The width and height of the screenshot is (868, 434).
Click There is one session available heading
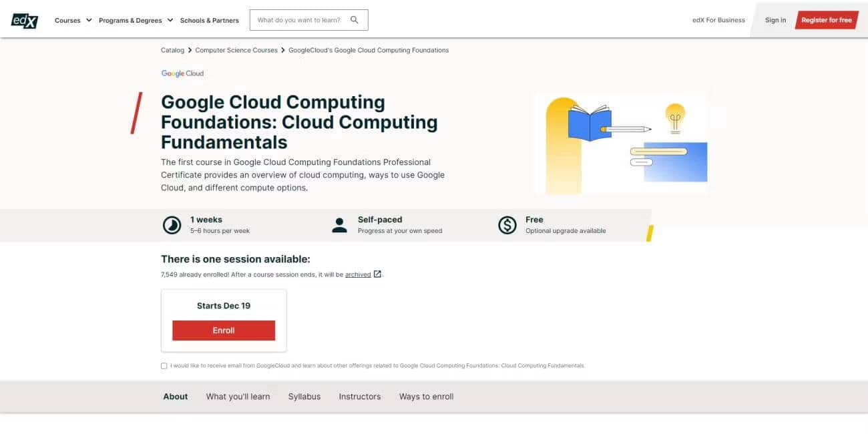[236, 259]
